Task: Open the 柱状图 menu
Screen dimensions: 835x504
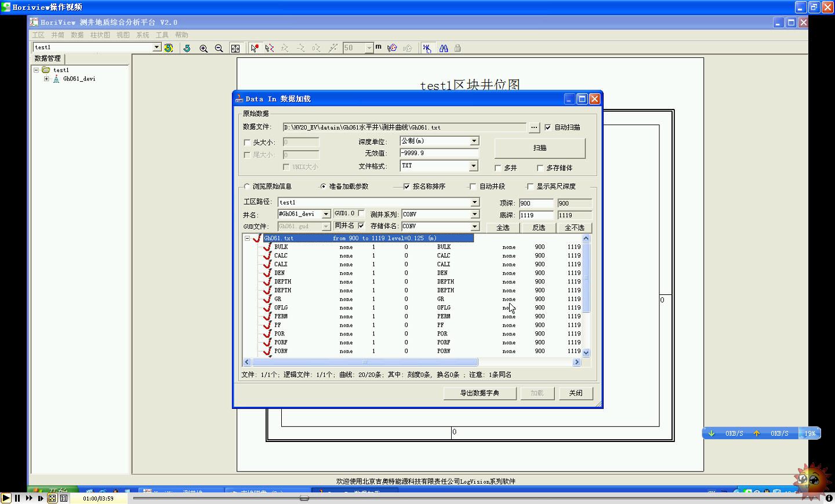Action: [x=100, y=35]
